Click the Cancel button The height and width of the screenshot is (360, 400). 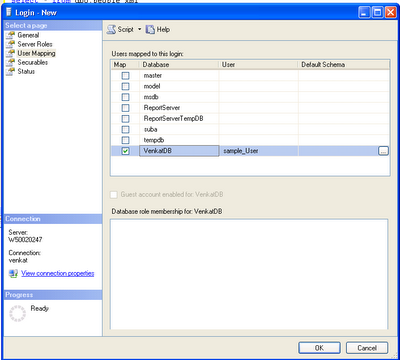pyautogui.click(x=367, y=348)
